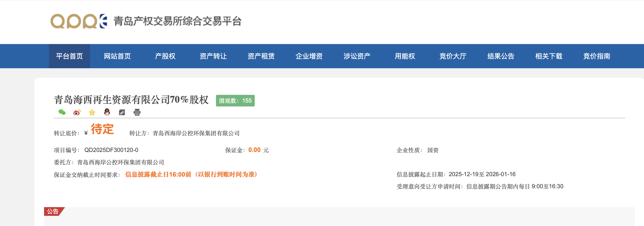Open 平台首页 navigation tab
The image size is (644, 226).
click(x=69, y=56)
